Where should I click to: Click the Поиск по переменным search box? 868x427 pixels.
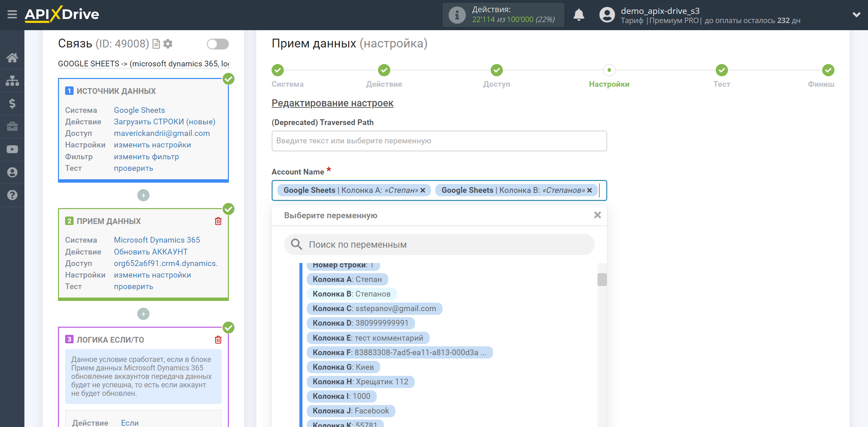pos(439,245)
